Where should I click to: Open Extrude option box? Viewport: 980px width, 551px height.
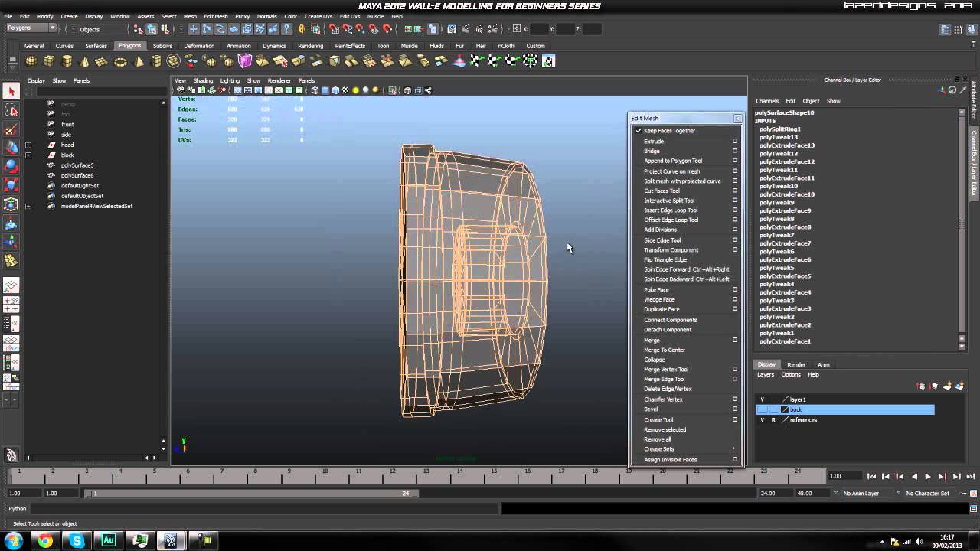click(735, 141)
